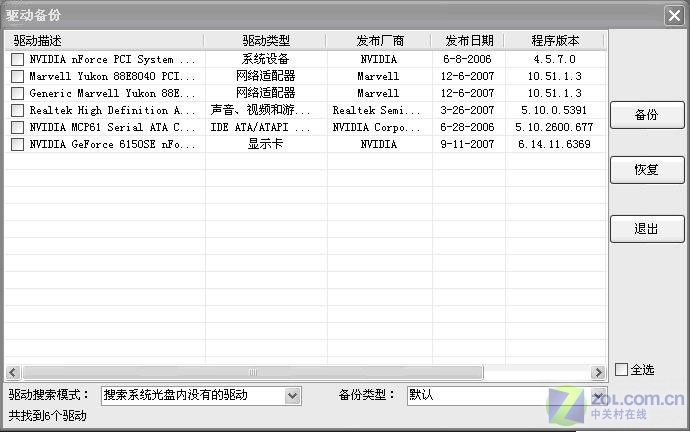
Task: Click the 恢复 restore button
Action: point(647,170)
